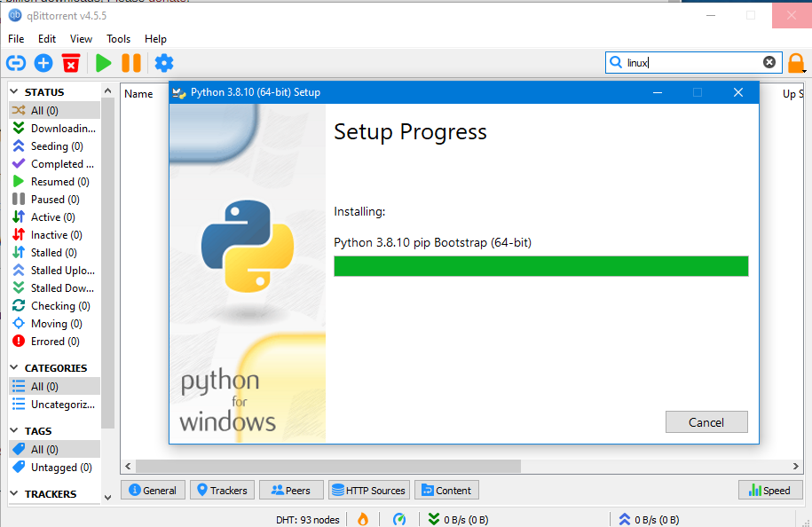Click the flame connection status icon
The image size is (812, 527).
point(362,520)
